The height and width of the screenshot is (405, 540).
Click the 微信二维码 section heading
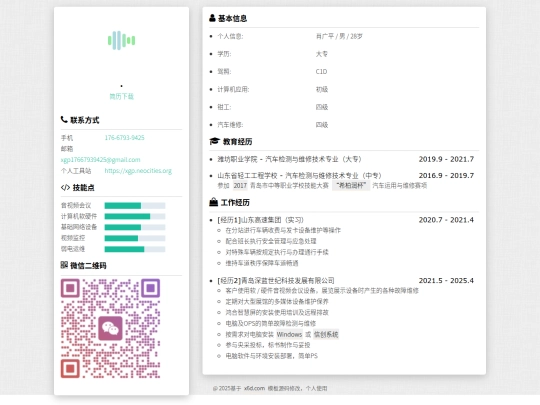88,265
